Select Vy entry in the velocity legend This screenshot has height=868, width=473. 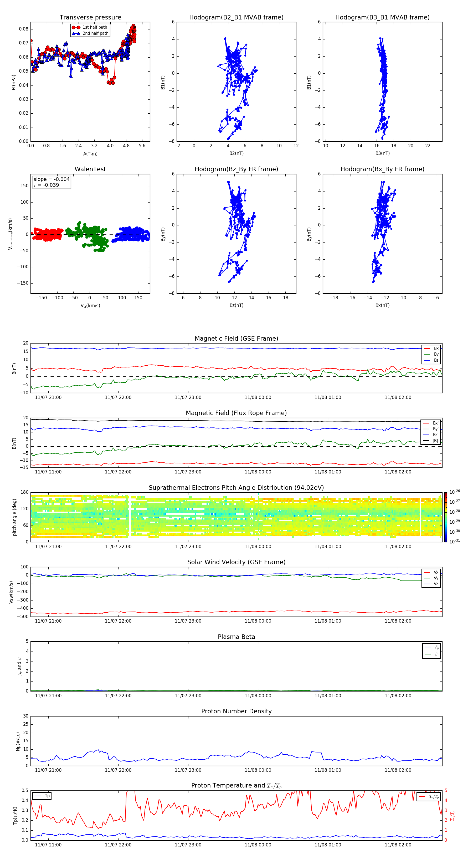click(x=431, y=578)
